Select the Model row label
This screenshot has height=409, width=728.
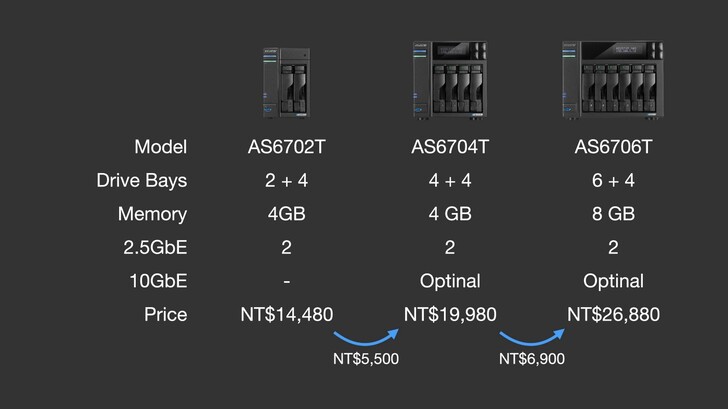pyautogui.click(x=161, y=148)
